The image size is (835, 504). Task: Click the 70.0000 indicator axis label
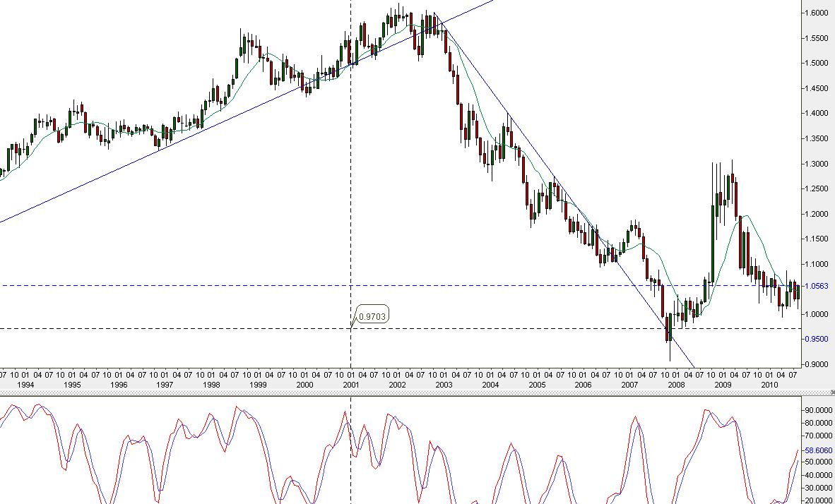[817, 436]
